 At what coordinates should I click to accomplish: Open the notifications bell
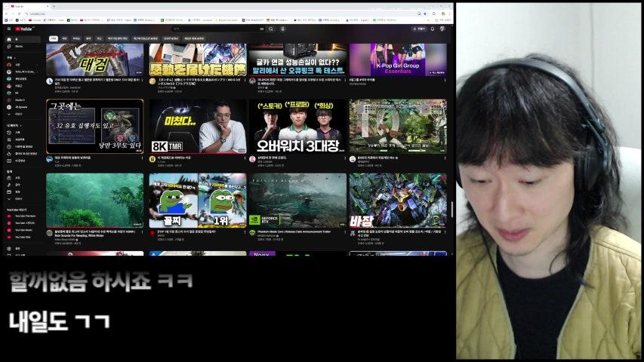click(x=433, y=29)
